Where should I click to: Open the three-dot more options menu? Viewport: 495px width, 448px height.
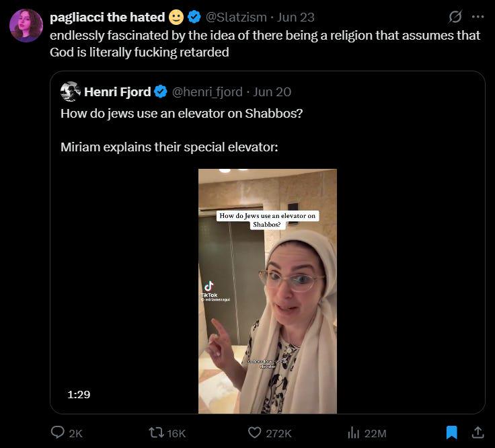(478, 17)
